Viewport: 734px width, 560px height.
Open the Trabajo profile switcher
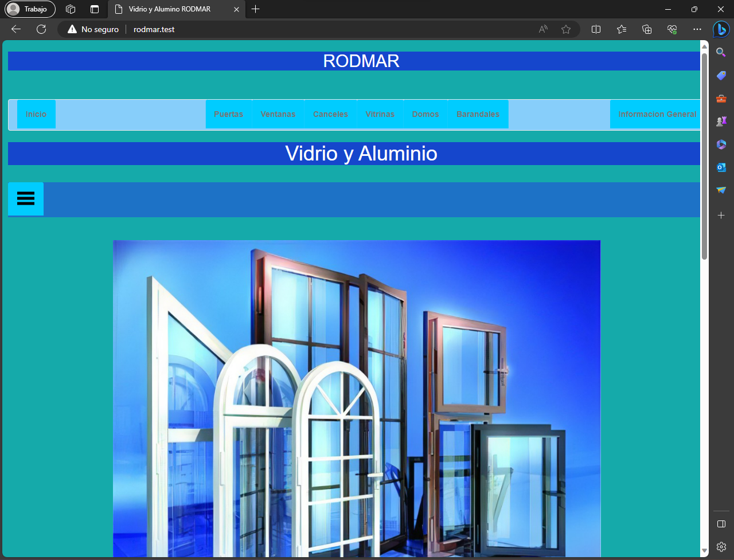(30, 9)
